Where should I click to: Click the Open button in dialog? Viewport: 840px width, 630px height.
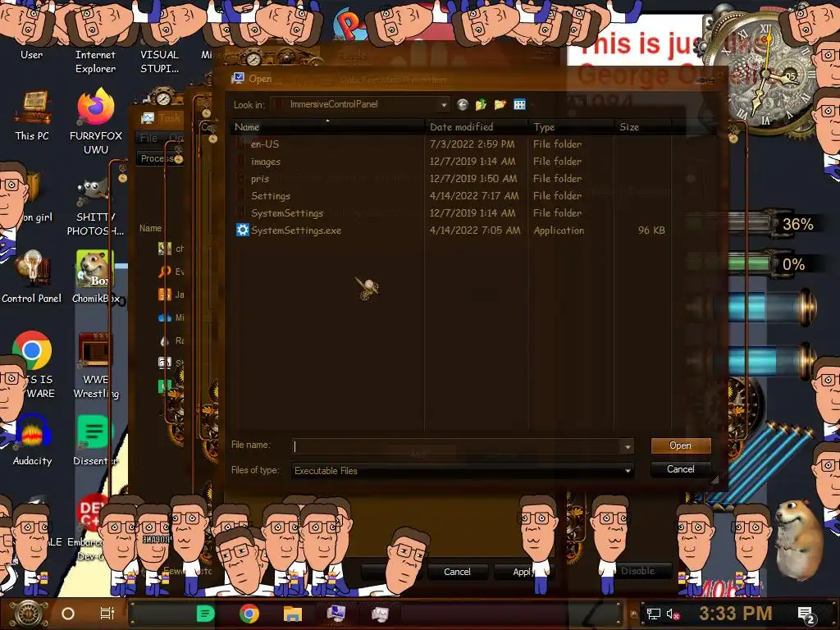(x=680, y=445)
